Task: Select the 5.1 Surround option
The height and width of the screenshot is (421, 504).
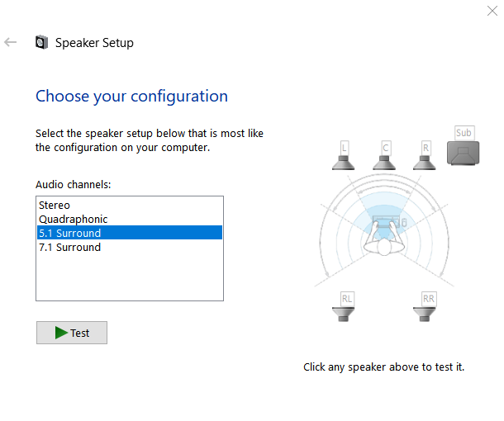Action: (x=69, y=233)
